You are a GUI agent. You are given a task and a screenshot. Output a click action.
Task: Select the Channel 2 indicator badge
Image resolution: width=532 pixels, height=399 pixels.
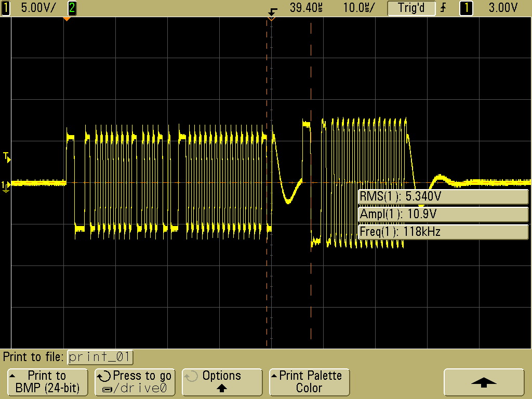coord(72,8)
